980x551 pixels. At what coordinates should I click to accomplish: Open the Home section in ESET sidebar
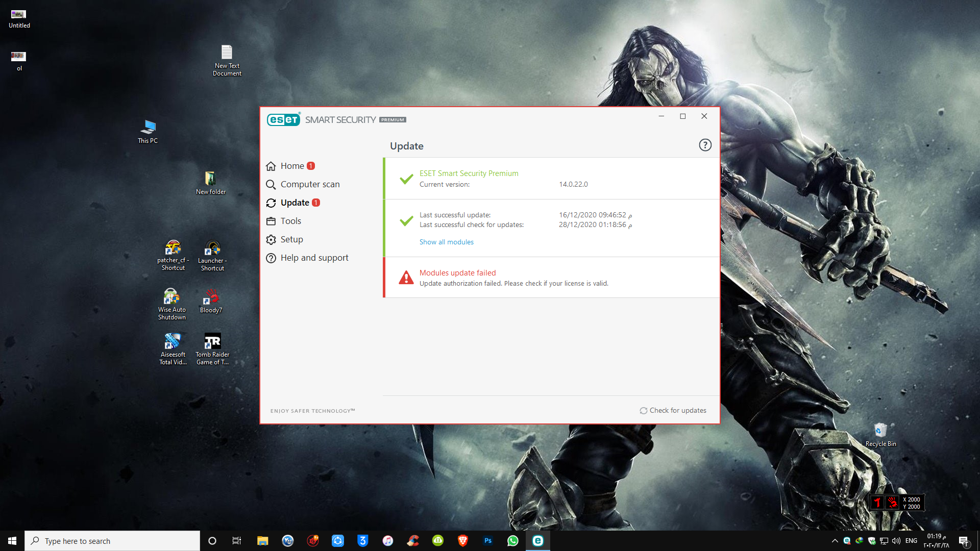point(292,166)
